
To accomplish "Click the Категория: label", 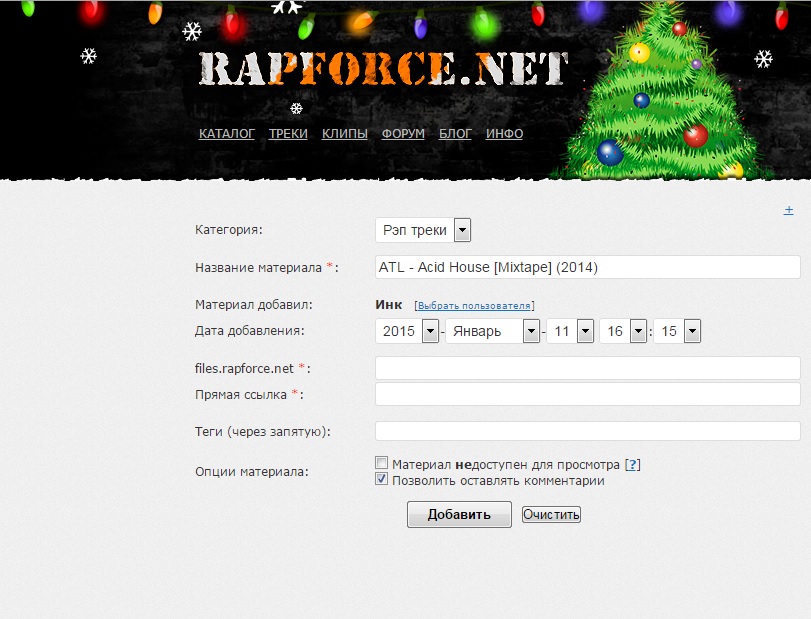I will tap(229, 230).
